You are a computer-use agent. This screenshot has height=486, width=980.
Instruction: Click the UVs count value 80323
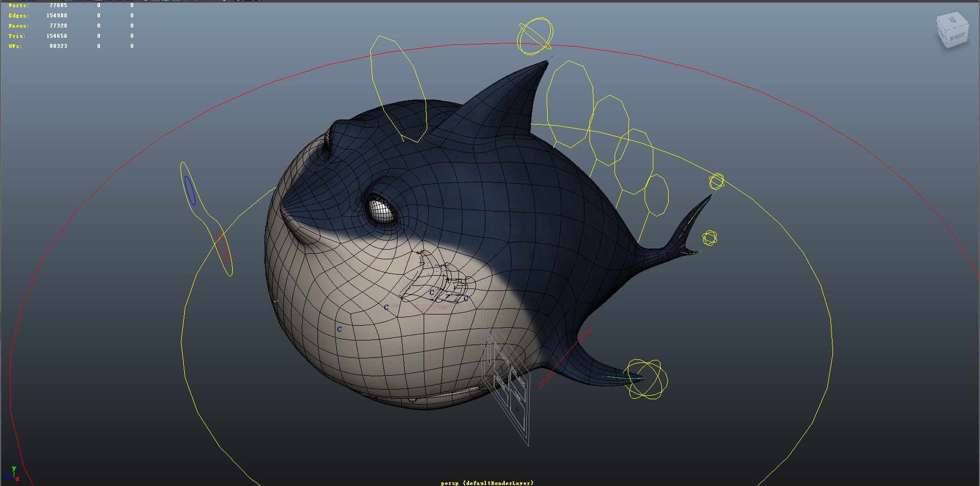coord(58,46)
